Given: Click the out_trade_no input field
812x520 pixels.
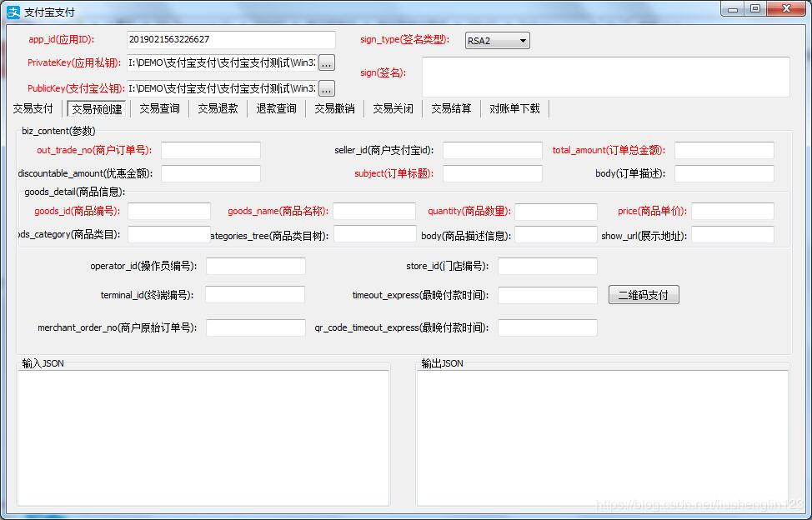Looking at the screenshot, I should click(x=211, y=151).
